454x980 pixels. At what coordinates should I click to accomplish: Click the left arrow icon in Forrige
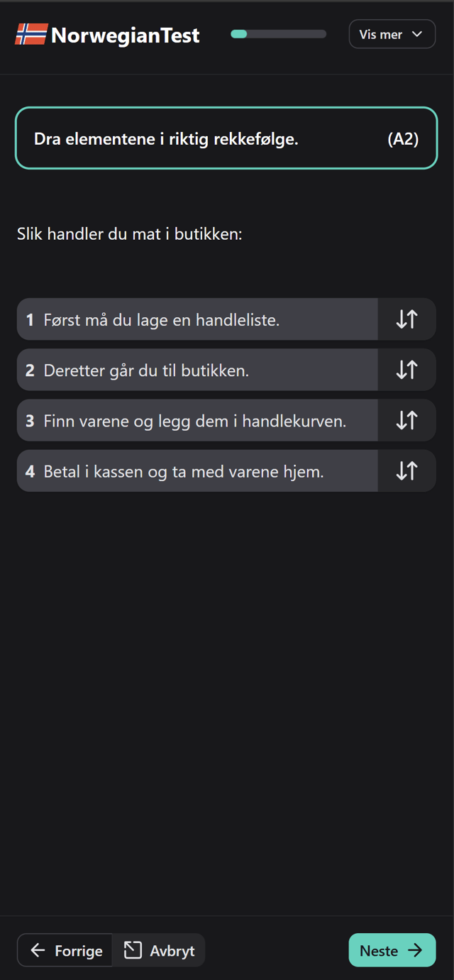click(x=38, y=950)
